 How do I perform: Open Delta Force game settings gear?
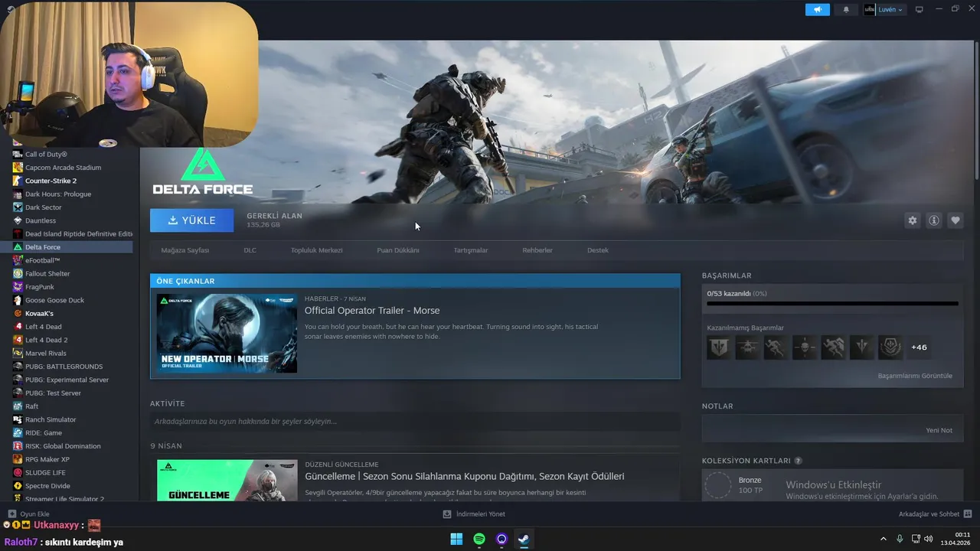912,220
